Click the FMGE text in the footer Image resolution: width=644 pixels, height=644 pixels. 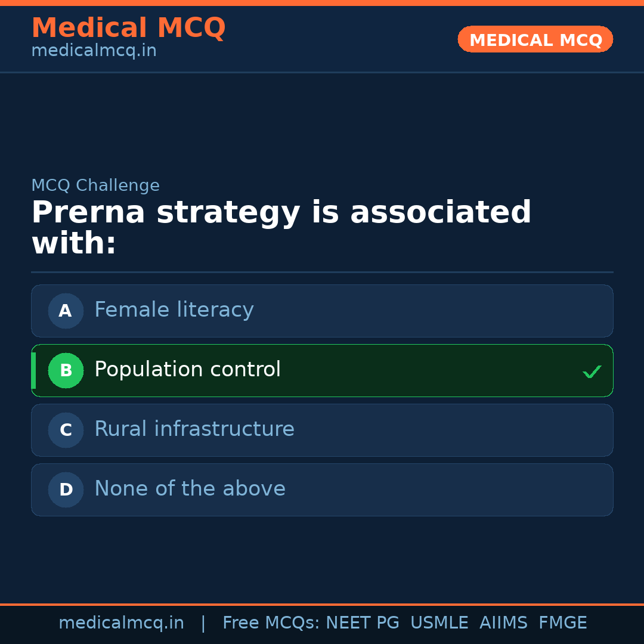(x=562, y=623)
